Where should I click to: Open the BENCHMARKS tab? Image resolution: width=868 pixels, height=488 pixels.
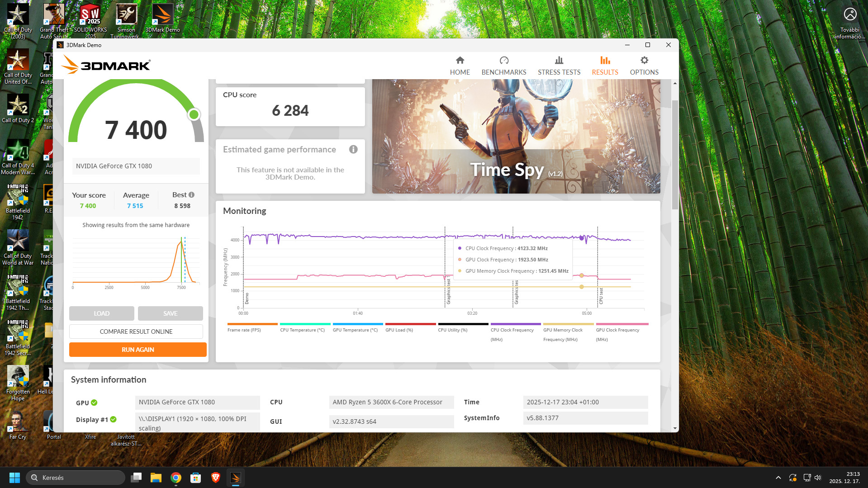click(x=504, y=66)
